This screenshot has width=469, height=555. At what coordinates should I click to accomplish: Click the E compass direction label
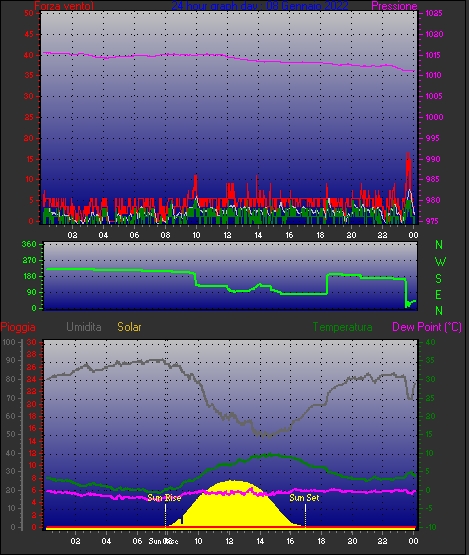point(439,294)
